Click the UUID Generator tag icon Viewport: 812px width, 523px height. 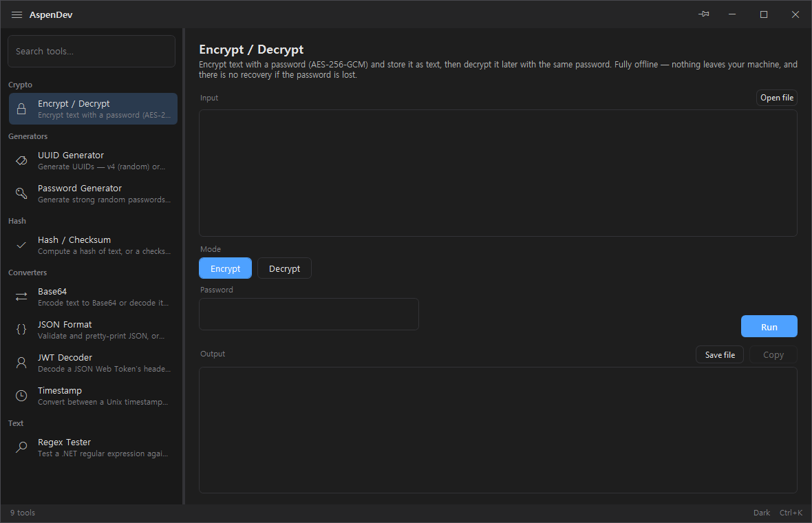(21, 160)
